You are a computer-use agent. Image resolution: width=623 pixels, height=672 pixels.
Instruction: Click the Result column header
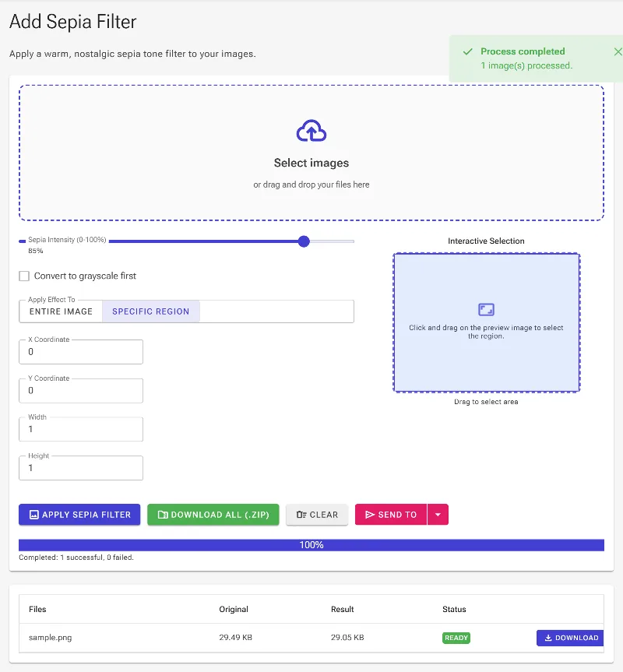tap(343, 610)
